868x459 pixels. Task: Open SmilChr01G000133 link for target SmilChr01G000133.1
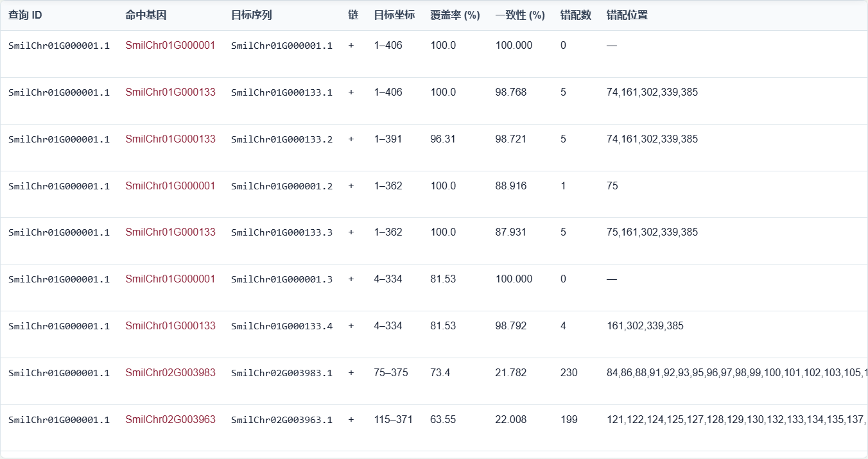coord(170,92)
